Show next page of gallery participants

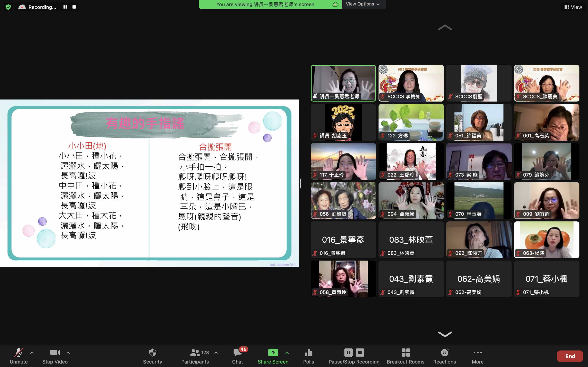click(445, 334)
